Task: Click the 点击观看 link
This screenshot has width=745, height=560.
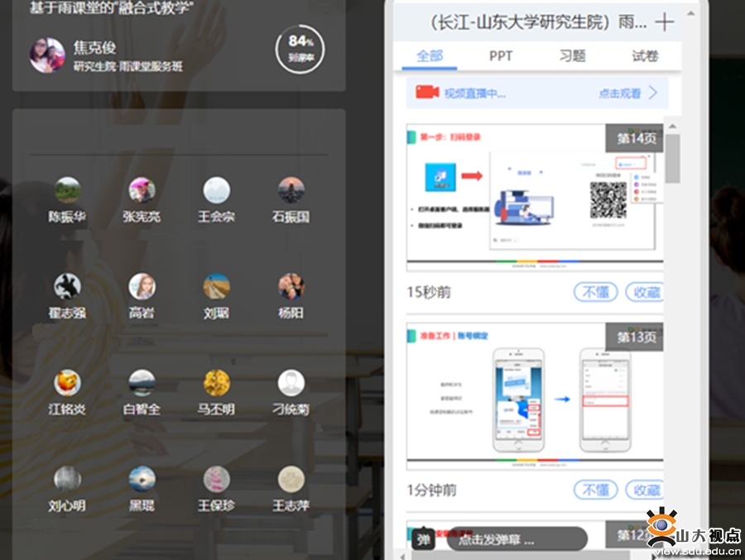Action: tap(620, 93)
